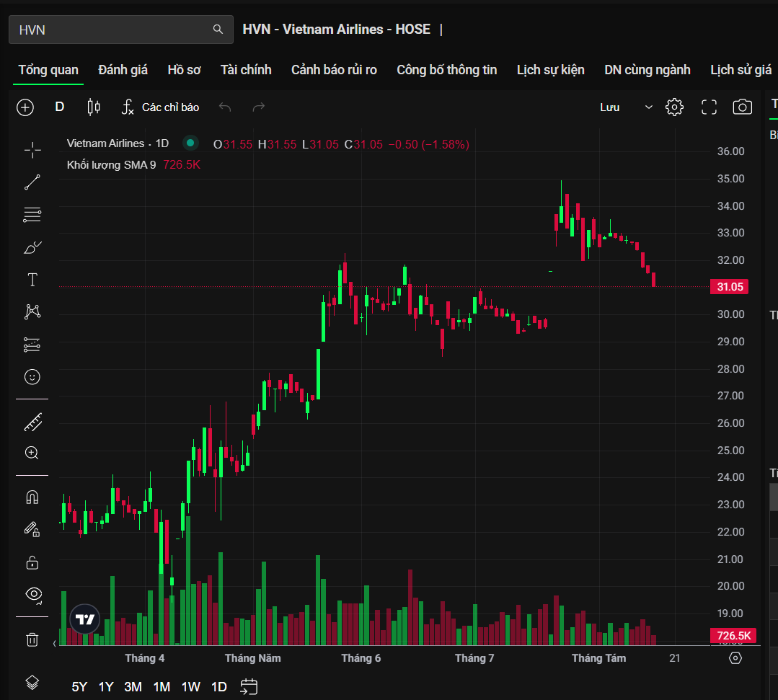
Task: Redo the last chart action
Action: point(259,107)
